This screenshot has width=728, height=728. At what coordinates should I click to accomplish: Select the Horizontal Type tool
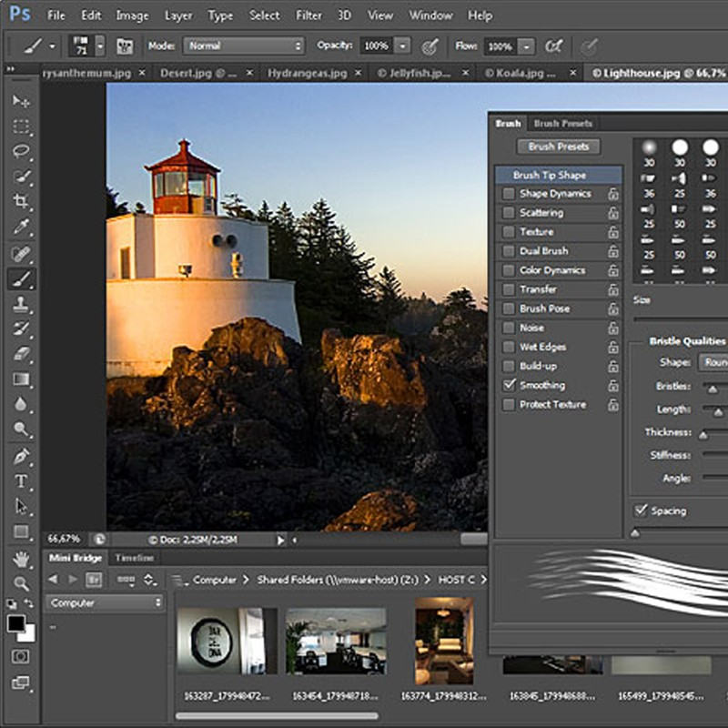tap(21, 481)
